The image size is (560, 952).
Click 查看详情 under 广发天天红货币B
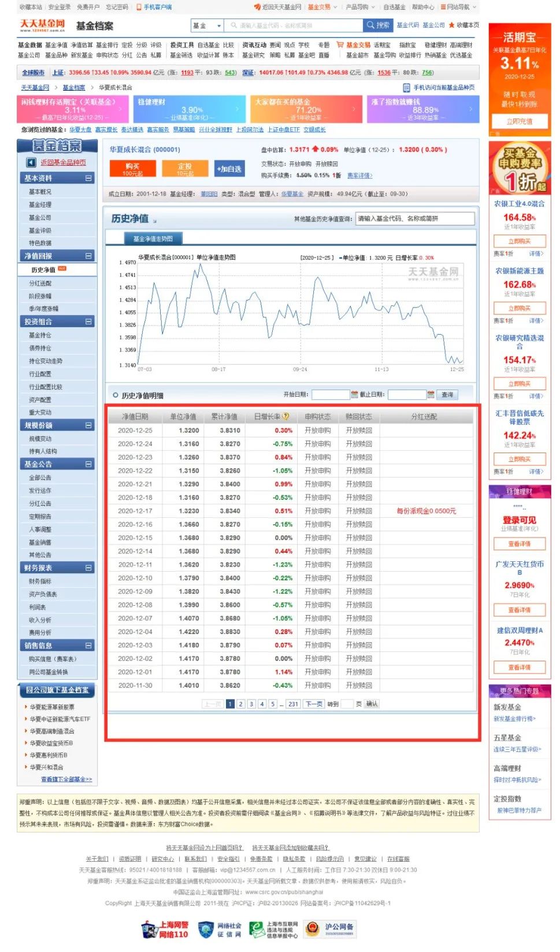click(520, 610)
